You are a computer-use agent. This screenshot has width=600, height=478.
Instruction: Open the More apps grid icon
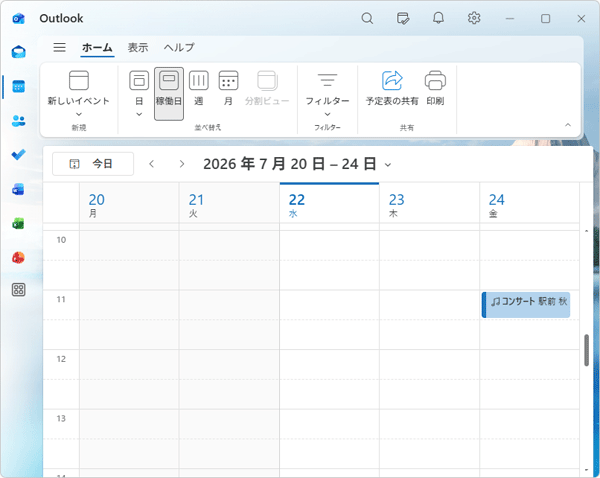18,290
